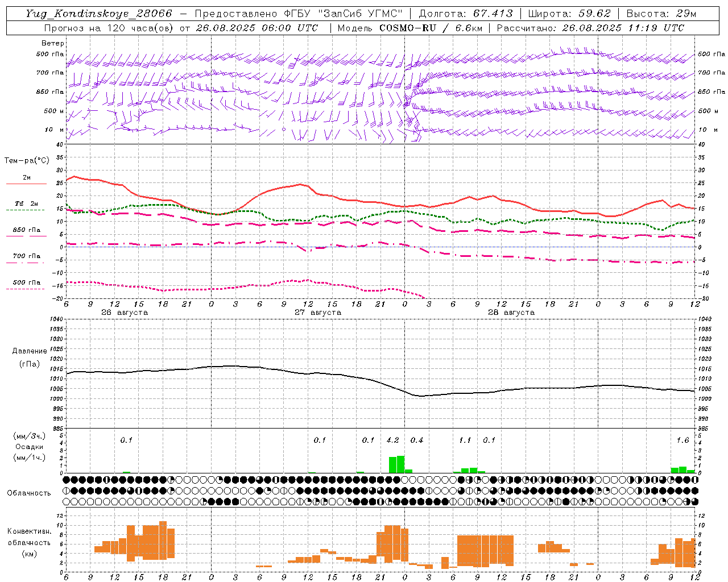This screenshot has width=728, height=582.
Task: Click the 500 гПа temperature legend entry
Action: [26, 282]
